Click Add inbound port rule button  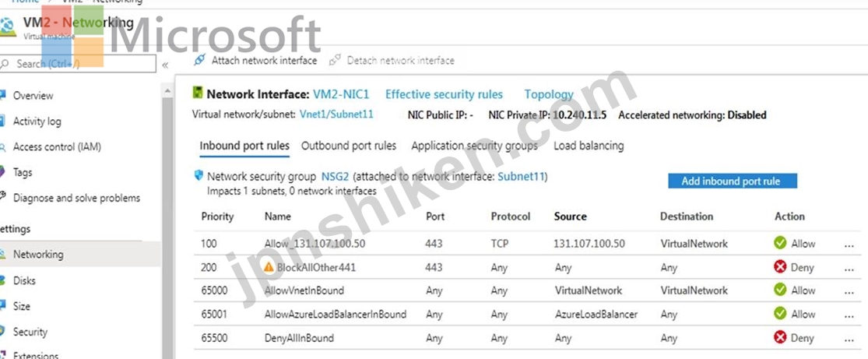click(733, 181)
